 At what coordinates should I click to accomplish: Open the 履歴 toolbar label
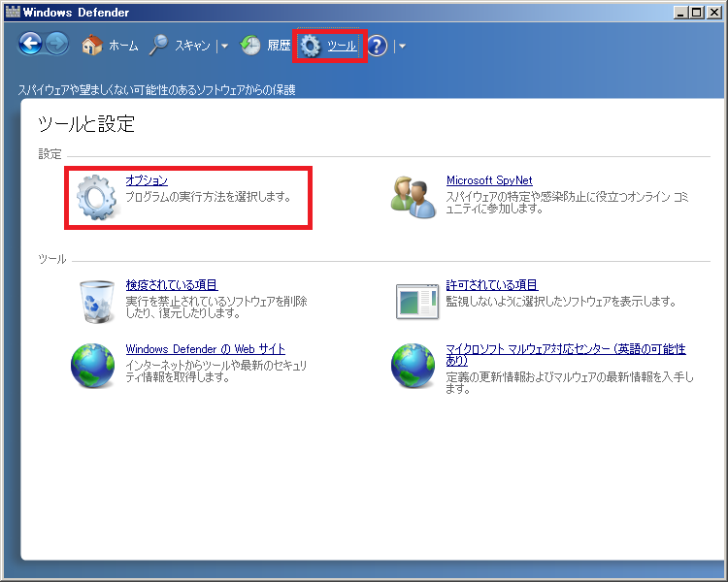279,46
